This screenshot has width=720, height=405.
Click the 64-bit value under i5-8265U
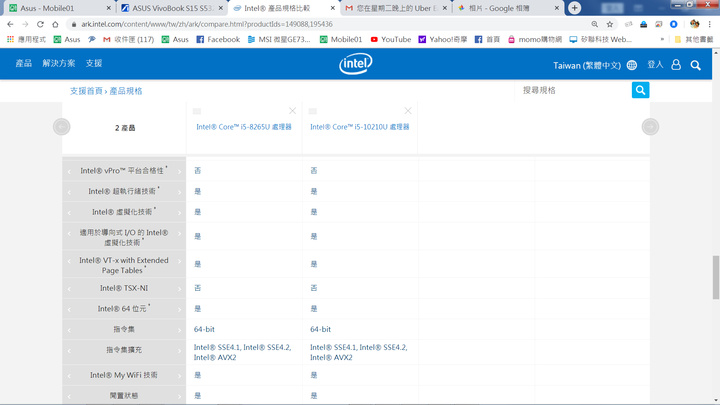pos(204,329)
